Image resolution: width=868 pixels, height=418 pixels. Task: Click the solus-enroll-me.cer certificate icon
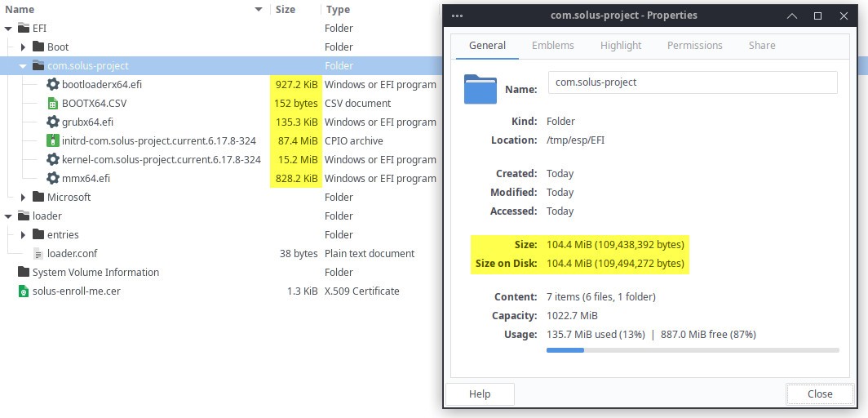click(23, 291)
